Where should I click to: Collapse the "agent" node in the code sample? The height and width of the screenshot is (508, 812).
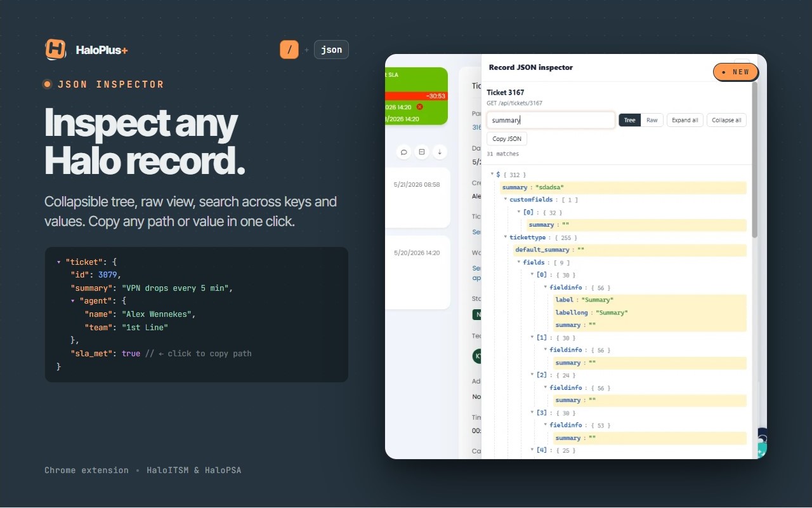coord(73,301)
